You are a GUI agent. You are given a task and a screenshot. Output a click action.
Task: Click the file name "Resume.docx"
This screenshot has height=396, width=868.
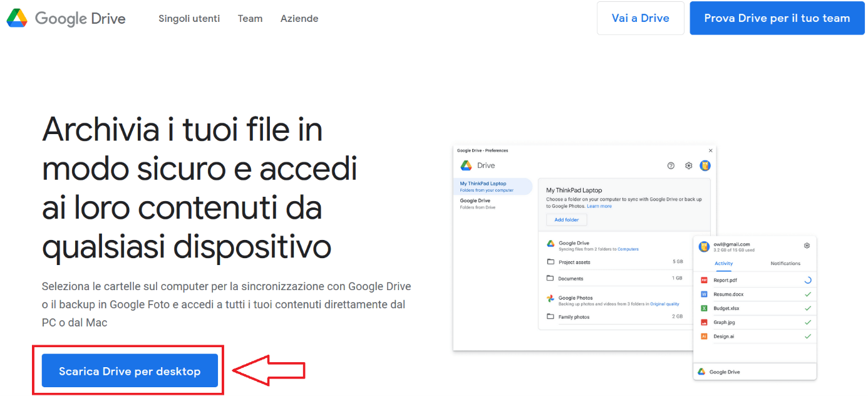728,294
